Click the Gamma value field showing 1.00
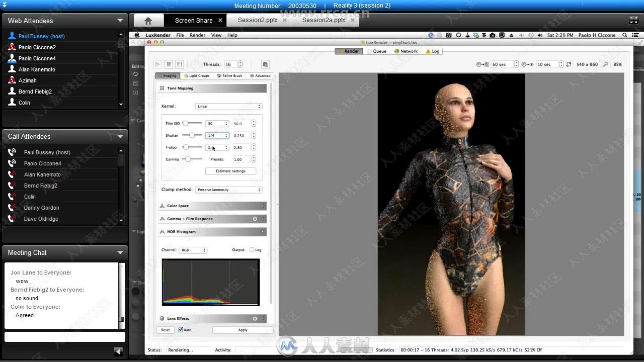Image resolution: width=644 pixels, height=362 pixels. pyautogui.click(x=242, y=159)
